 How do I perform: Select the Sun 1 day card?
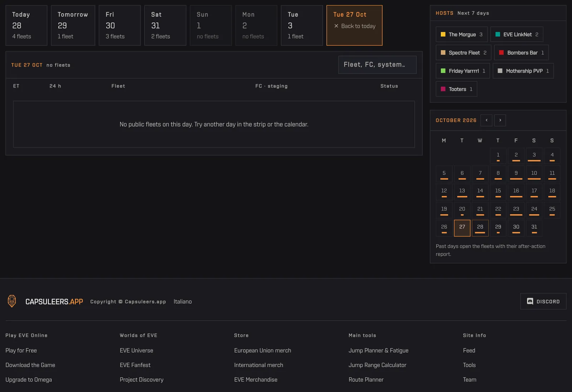pos(211,25)
